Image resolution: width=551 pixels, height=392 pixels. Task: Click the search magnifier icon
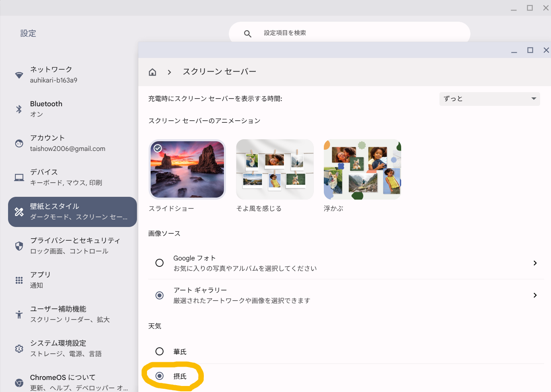pos(248,34)
